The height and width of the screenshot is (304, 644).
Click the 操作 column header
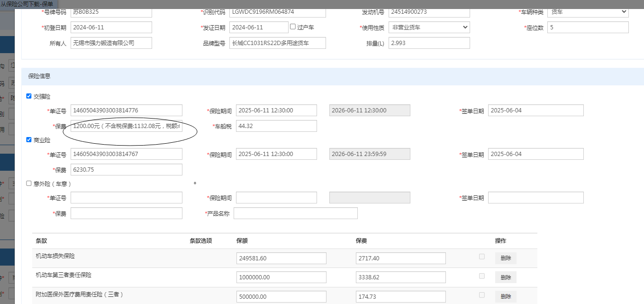[x=501, y=241]
